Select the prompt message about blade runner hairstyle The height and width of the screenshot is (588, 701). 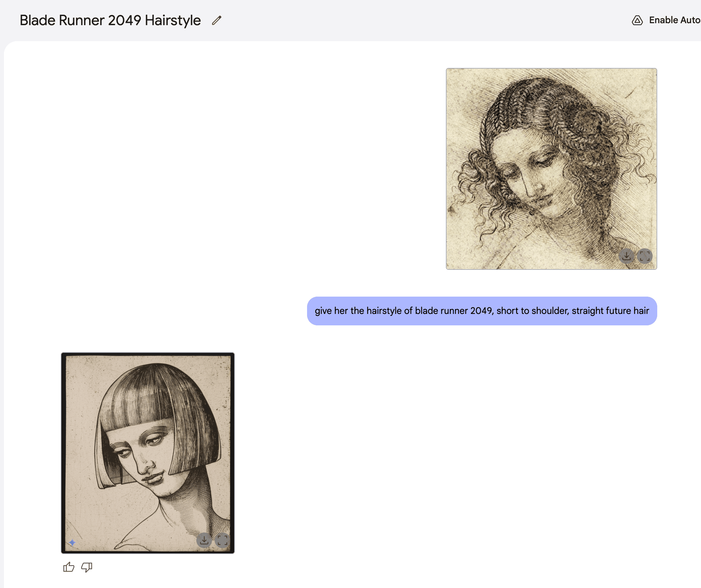click(x=482, y=311)
